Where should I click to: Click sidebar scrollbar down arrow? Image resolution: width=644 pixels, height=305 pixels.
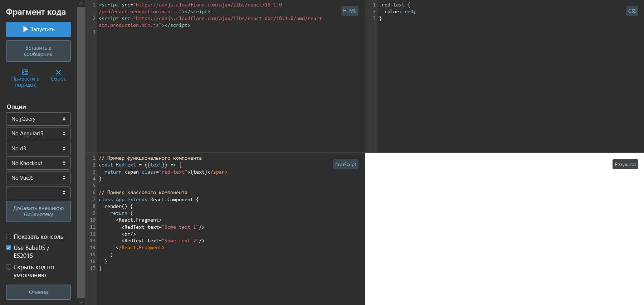pyautogui.click(x=81, y=302)
